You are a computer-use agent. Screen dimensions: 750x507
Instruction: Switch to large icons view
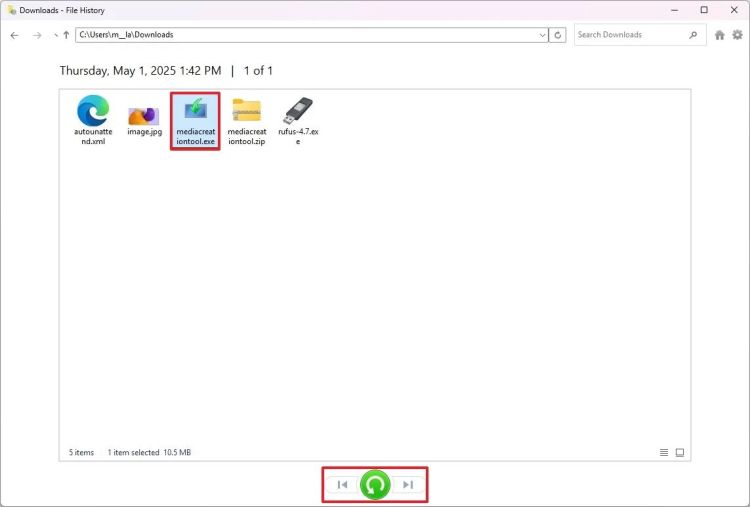tap(680, 452)
